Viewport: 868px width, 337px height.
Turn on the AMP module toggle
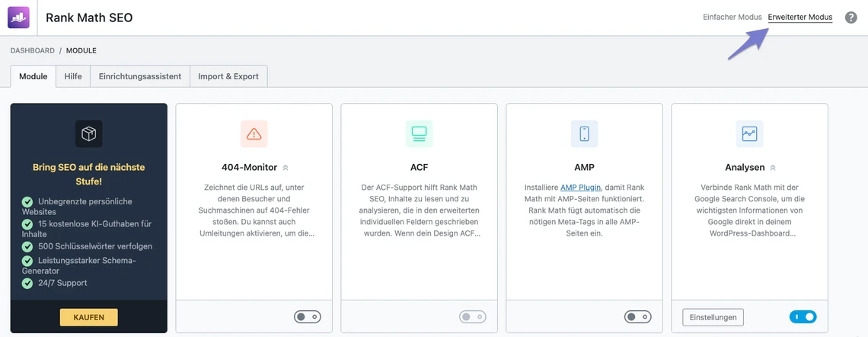pyautogui.click(x=637, y=316)
